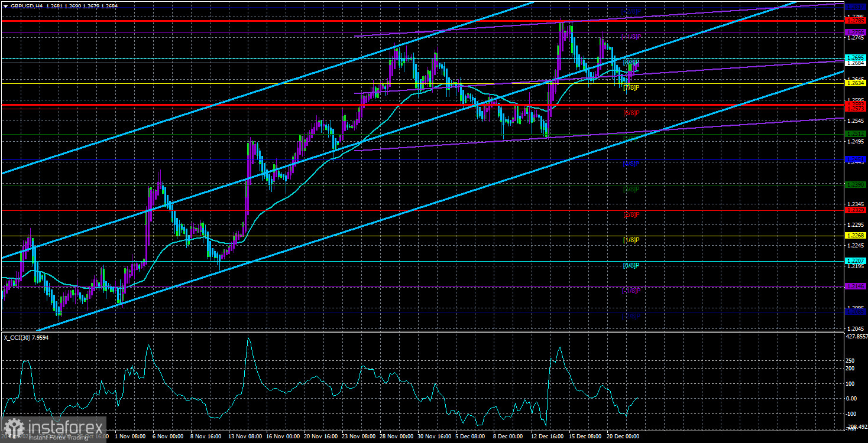Click the 1.2745 price axis tick
Screen dimensions: 868x443
pos(856,38)
